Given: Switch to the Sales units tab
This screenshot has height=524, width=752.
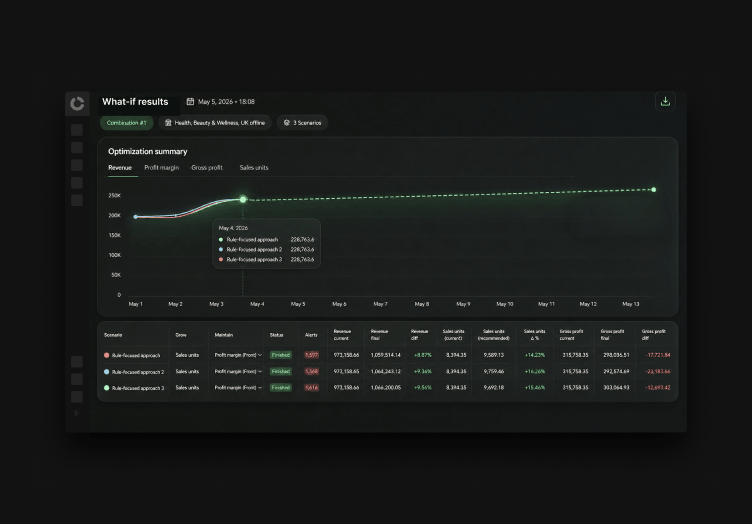Looking at the screenshot, I should pyautogui.click(x=254, y=168).
